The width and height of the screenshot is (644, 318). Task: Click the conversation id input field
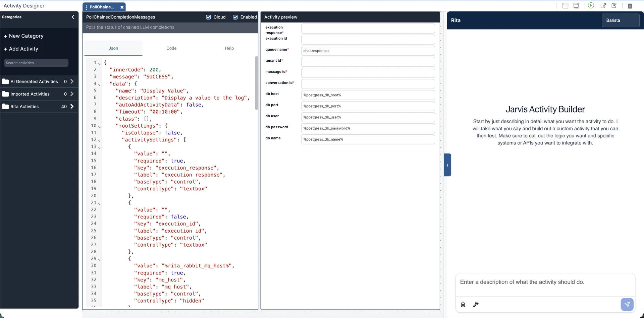coord(368,84)
